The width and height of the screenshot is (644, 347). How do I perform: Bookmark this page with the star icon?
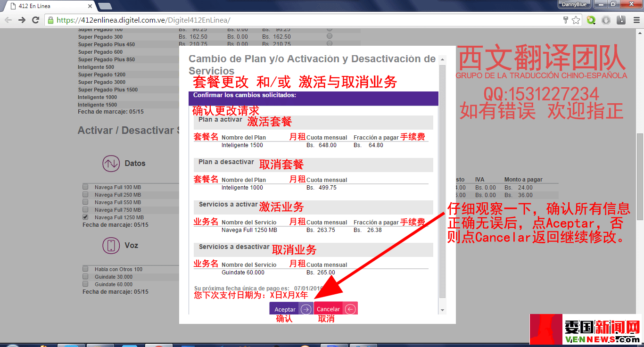[x=576, y=20]
